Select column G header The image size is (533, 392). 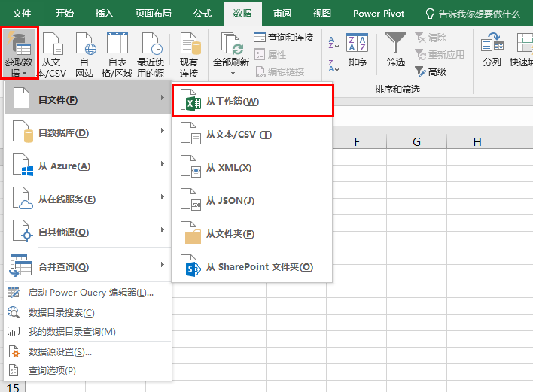tap(417, 141)
